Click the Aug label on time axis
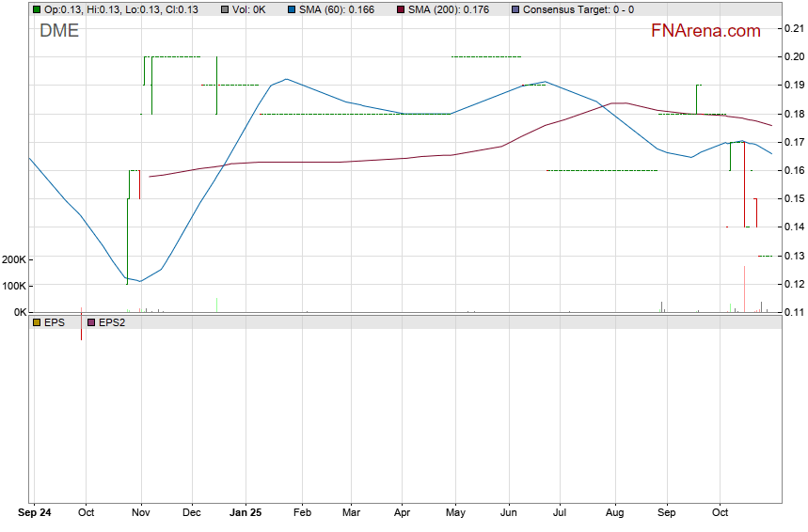Viewport: 808px width, 532px height. click(x=614, y=514)
